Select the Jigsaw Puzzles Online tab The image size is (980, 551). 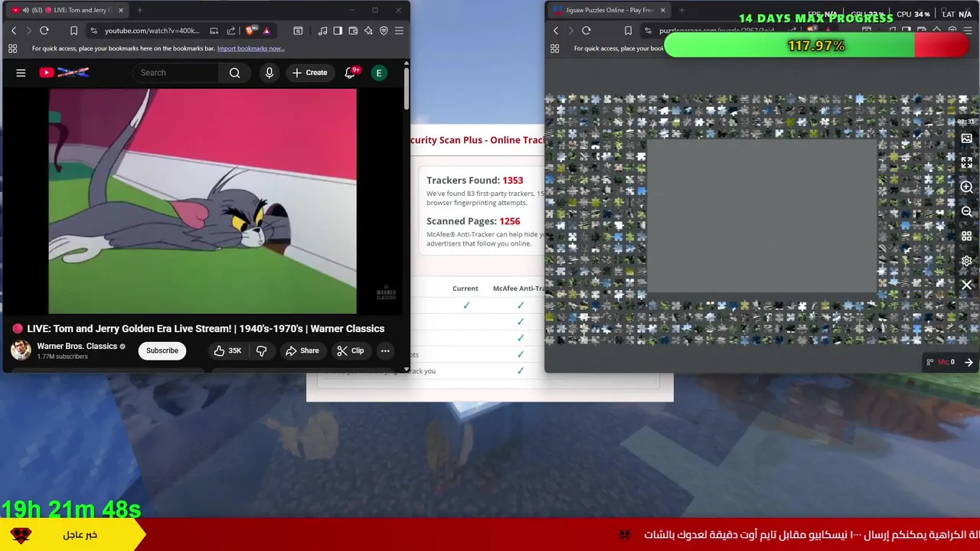tap(610, 10)
